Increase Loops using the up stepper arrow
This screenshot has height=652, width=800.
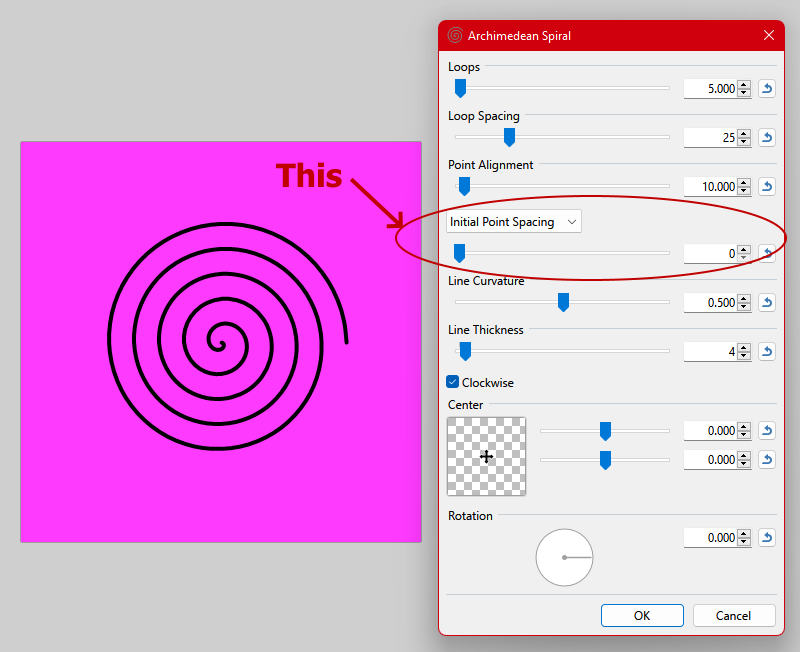tap(744, 85)
